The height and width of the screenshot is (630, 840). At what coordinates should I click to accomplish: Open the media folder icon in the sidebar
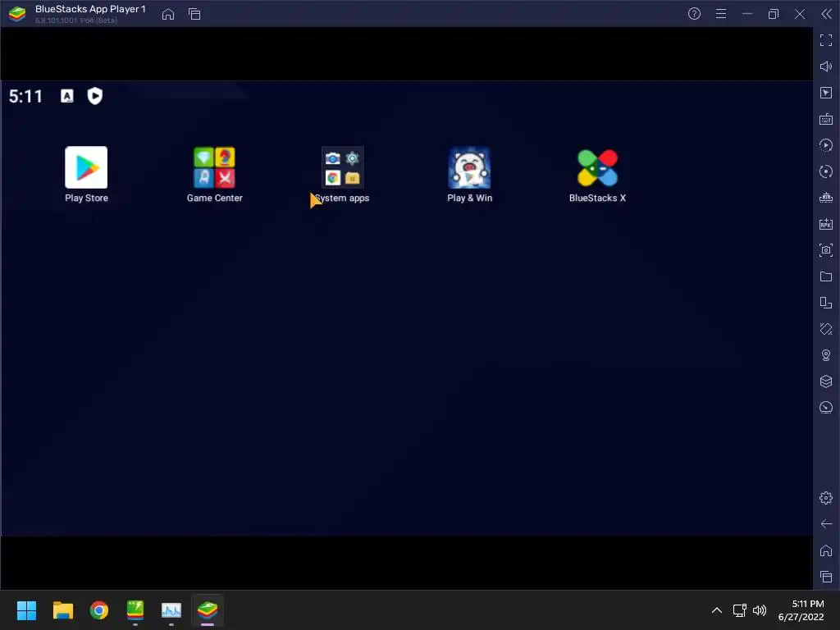point(826,276)
